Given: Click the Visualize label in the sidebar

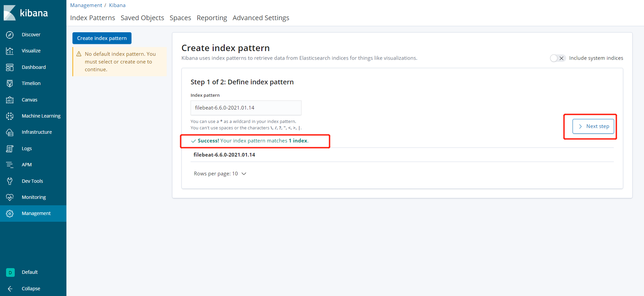Looking at the screenshot, I should click(x=31, y=51).
